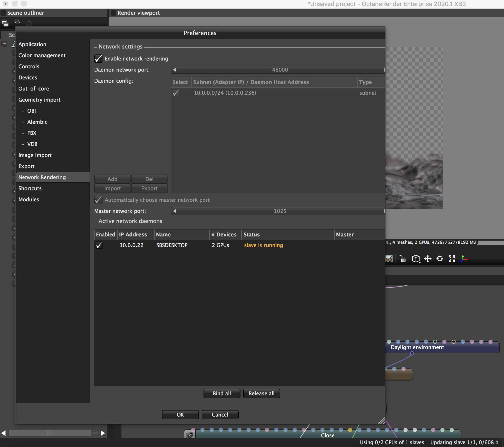504x447 pixels.
Task: Click the lock viewport resolution icon
Action: click(402, 259)
